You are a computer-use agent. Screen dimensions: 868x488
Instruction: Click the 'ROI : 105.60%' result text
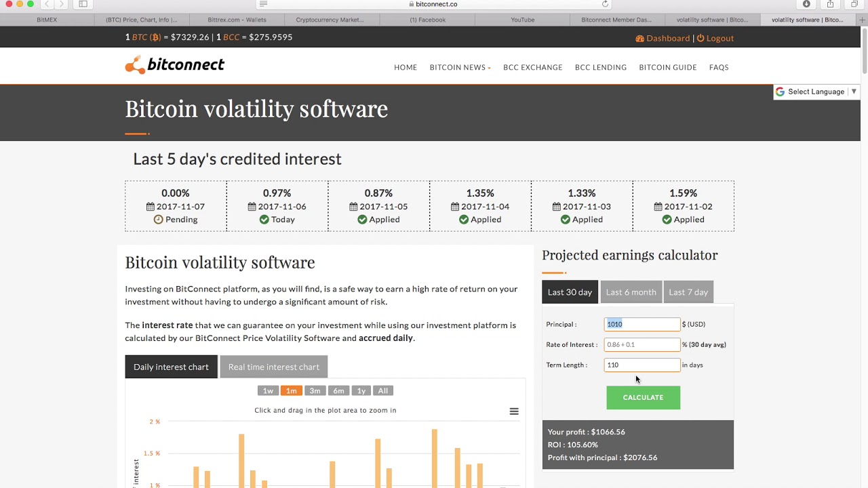(x=573, y=445)
